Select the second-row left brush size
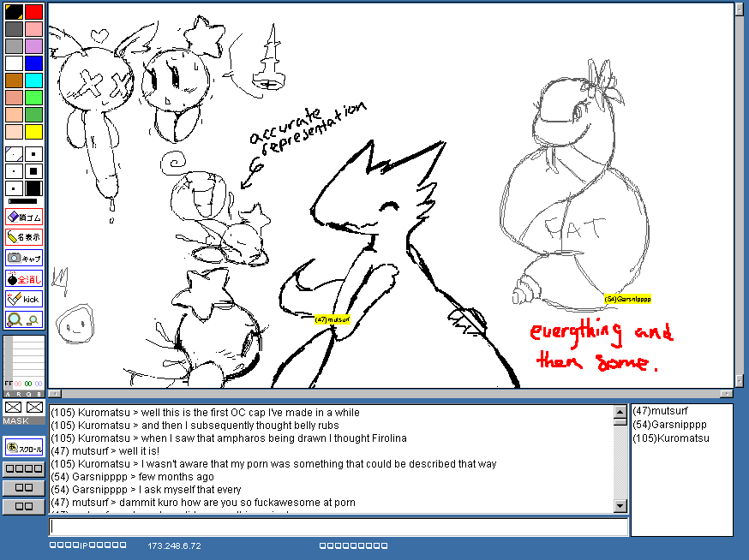Image resolution: width=749 pixels, height=560 pixels. click(14, 171)
